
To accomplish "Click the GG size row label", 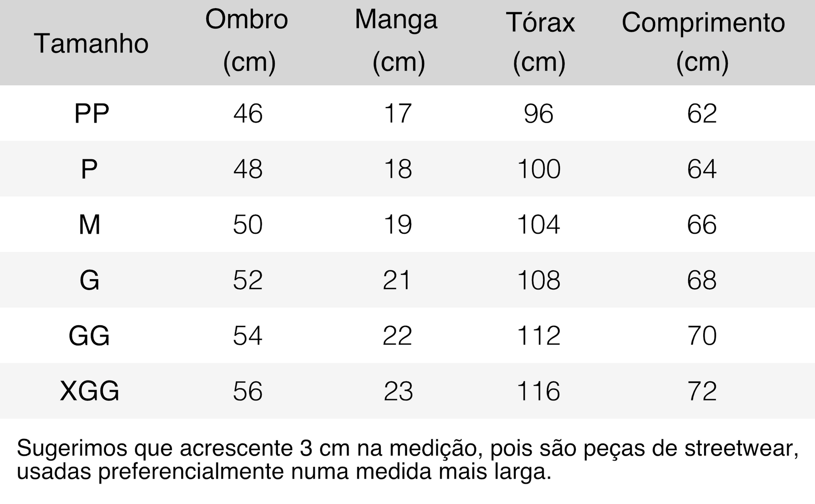I will [89, 336].
